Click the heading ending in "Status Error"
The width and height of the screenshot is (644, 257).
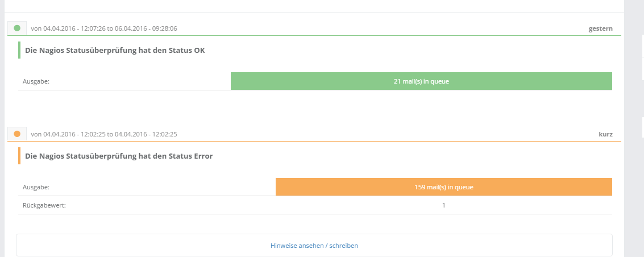(x=119, y=156)
